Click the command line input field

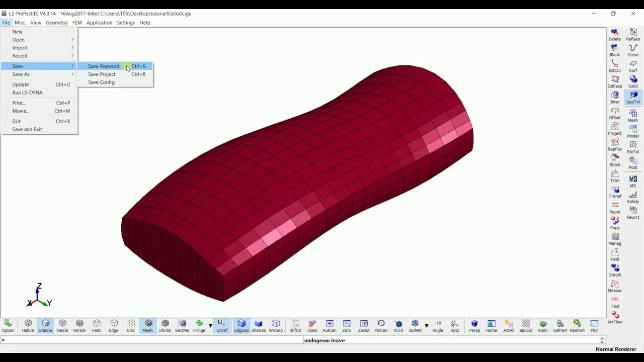click(x=151, y=340)
